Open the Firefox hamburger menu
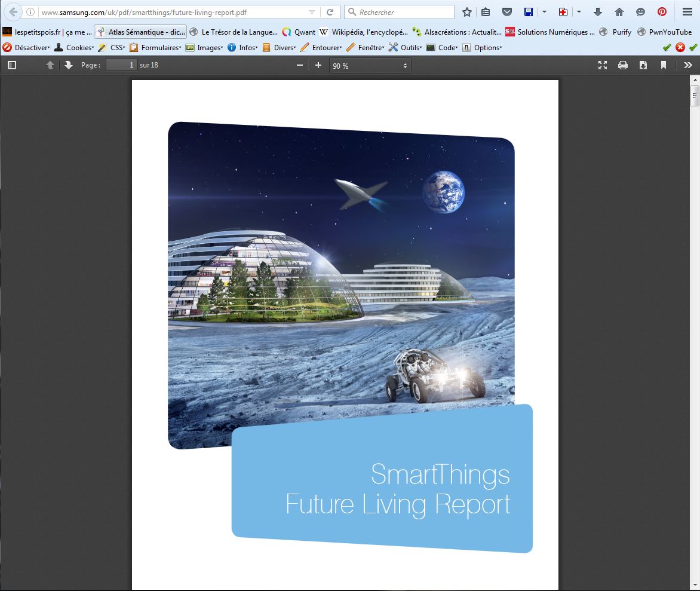The width and height of the screenshot is (700, 591). (687, 12)
